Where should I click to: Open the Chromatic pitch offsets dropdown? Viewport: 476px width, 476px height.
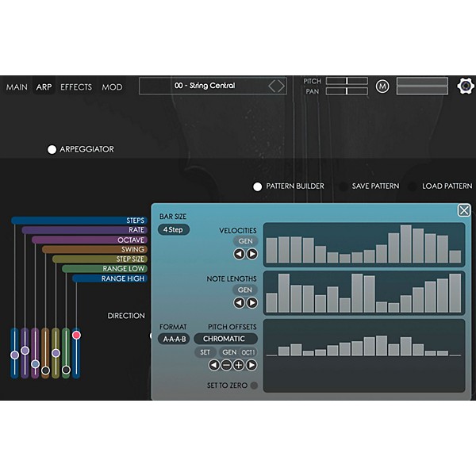[x=225, y=339]
